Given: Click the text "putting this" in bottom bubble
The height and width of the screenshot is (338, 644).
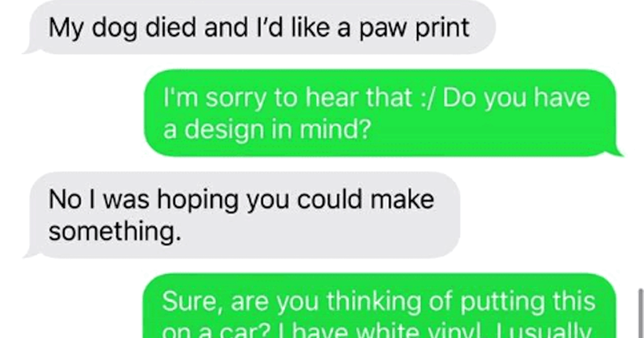Looking at the screenshot, I should [x=528, y=302].
